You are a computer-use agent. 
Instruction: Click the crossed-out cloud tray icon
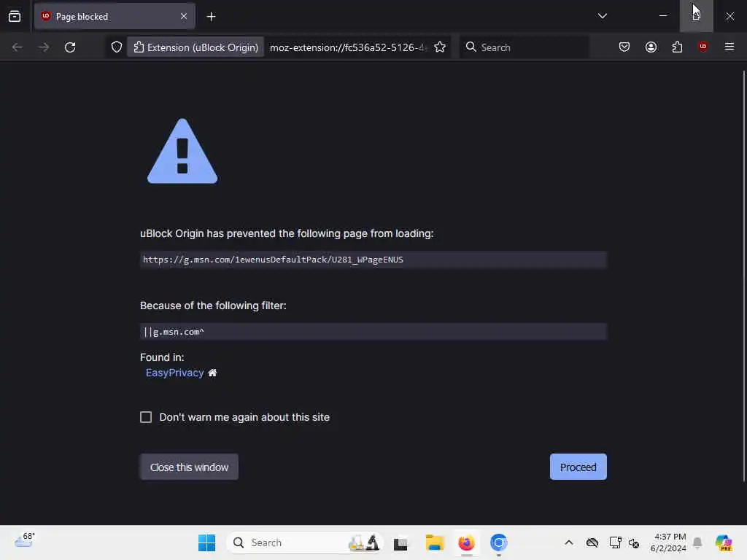point(592,542)
